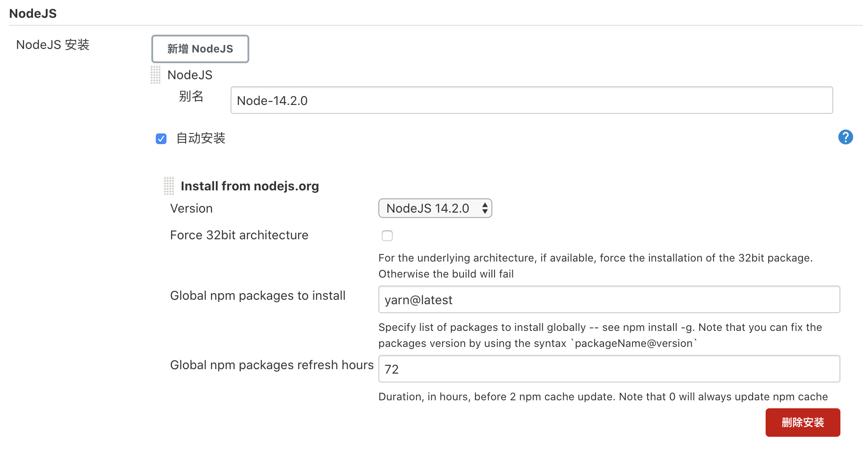Click the Install from nodejs.org heading
This screenshot has height=451, width=868.
pyautogui.click(x=250, y=186)
